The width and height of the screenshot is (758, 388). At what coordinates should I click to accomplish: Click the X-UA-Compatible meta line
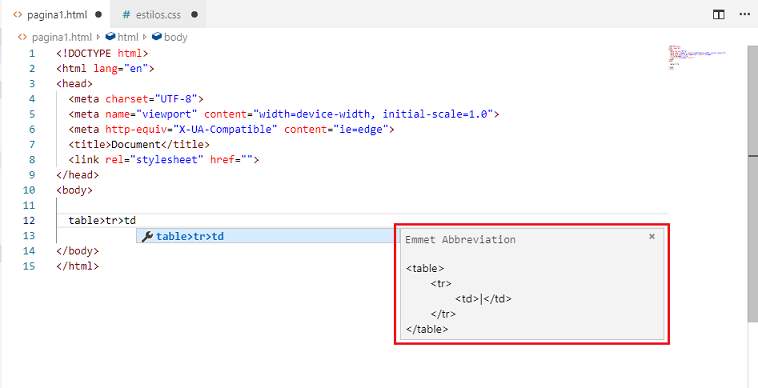point(232,129)
